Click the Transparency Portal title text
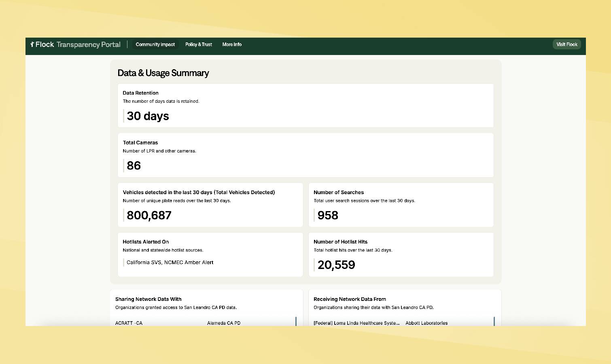Image resolution: width=611 pixels, height=364 pixels. coord(89,44)
